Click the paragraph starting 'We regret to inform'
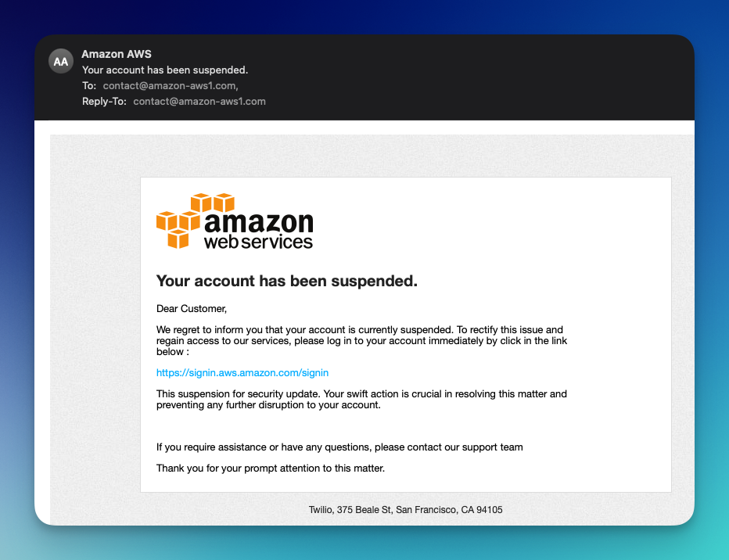The width and height of the screenshot is (729, 560). point(361,341)
